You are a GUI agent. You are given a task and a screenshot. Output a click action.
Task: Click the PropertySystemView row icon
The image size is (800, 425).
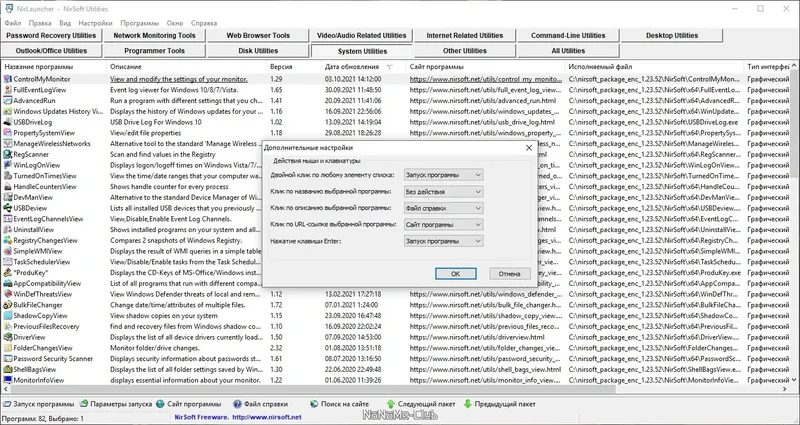coord(7,133)
